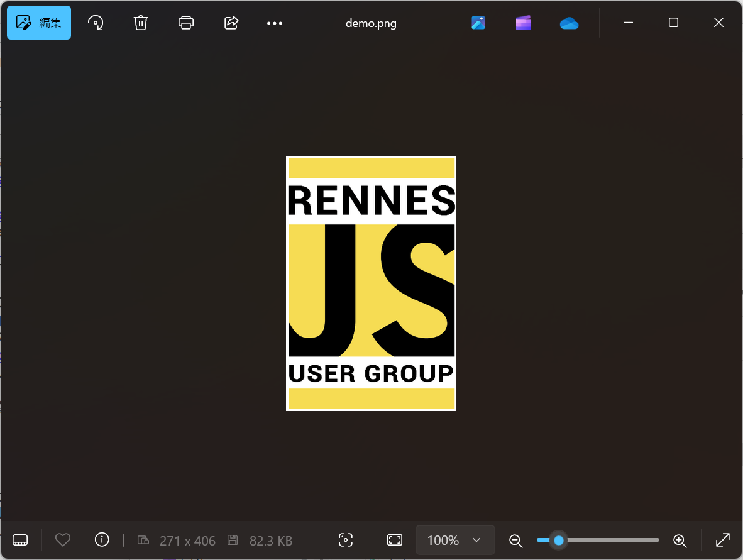
Task: Open the zoom percentage dropdown
Action: pos(454,540)
